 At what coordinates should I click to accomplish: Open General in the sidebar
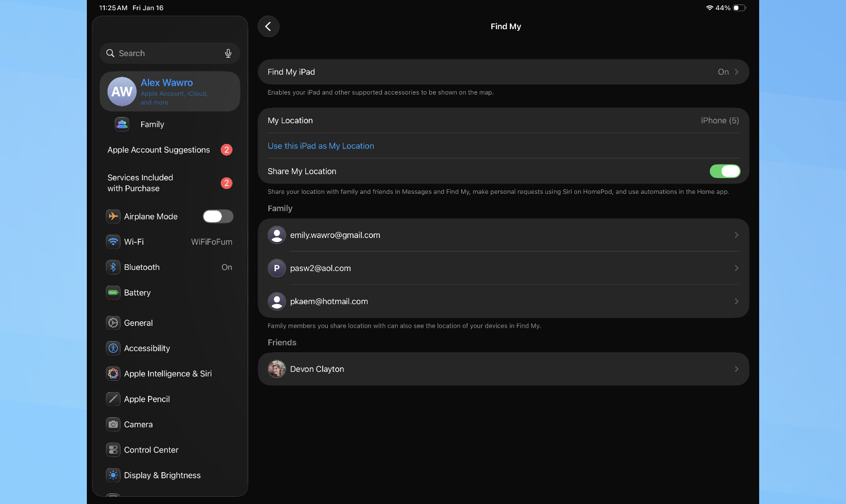tap(138, 323)
